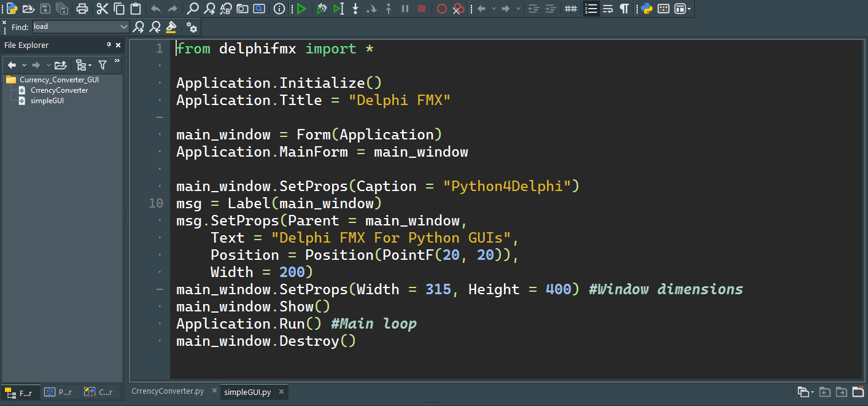Filter files in the File Explorer
The height and width of the screenshot is (406, 868).
(x=103, y=64)
